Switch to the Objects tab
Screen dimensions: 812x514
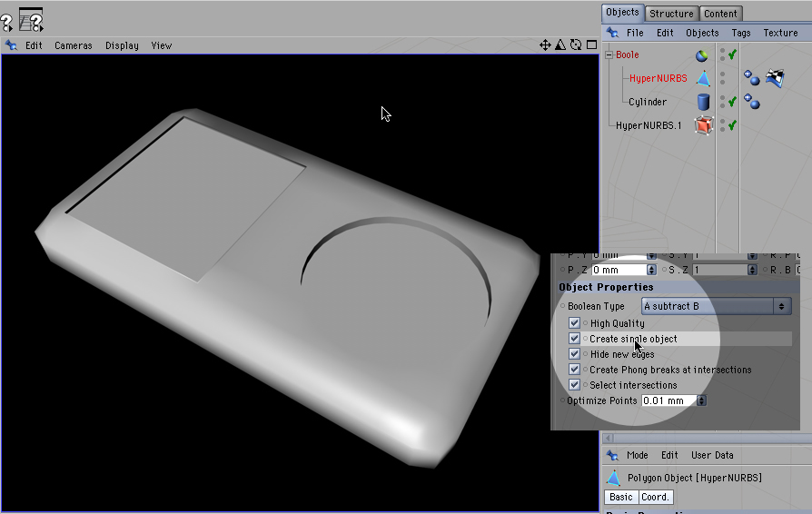click(x=622, y=13)
